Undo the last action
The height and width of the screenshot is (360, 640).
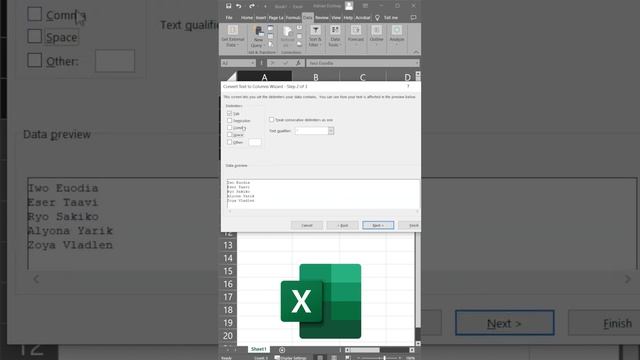[x=239, y=6]
